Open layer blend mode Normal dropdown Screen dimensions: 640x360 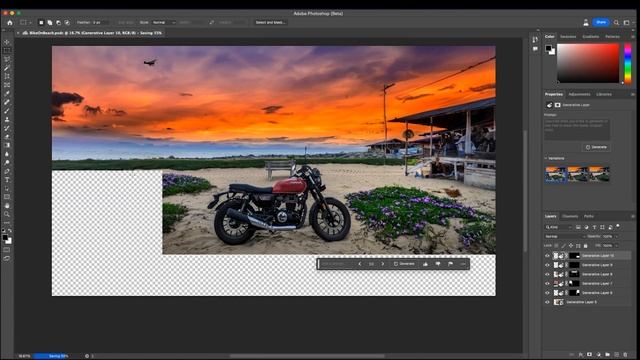[x=565, y=236]
